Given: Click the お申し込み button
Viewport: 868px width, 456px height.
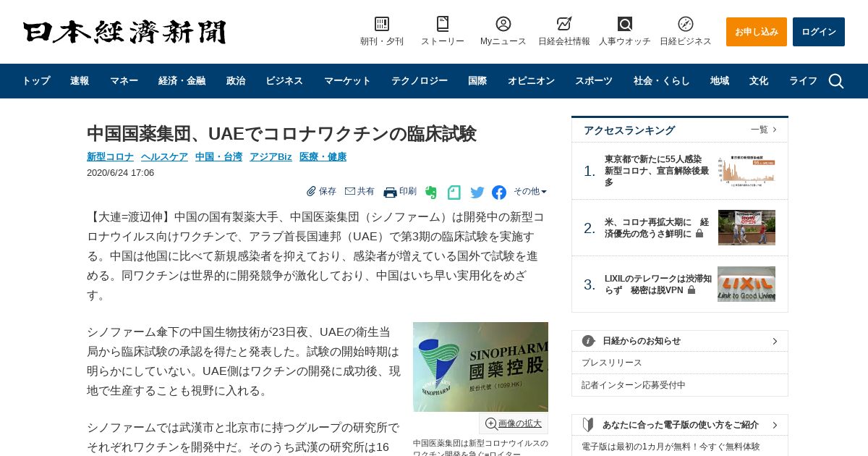Looking at the screenshot, I should (x=757, y=32).
